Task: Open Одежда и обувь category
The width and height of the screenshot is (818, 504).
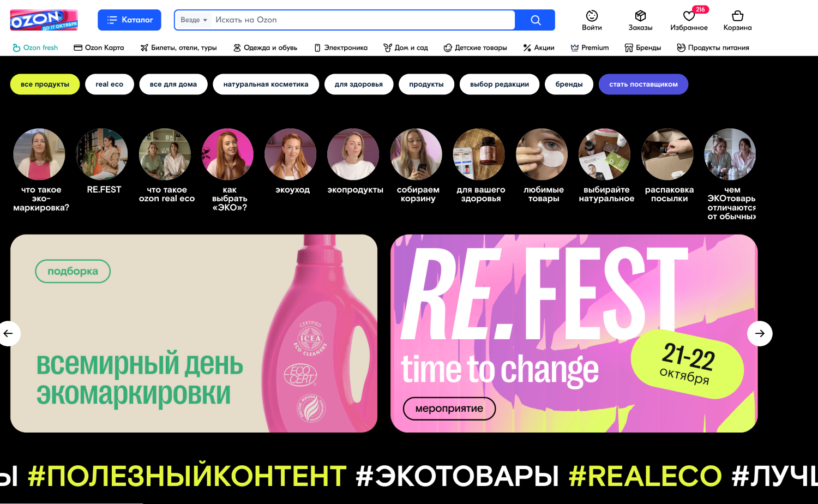Action: point(265,47)
